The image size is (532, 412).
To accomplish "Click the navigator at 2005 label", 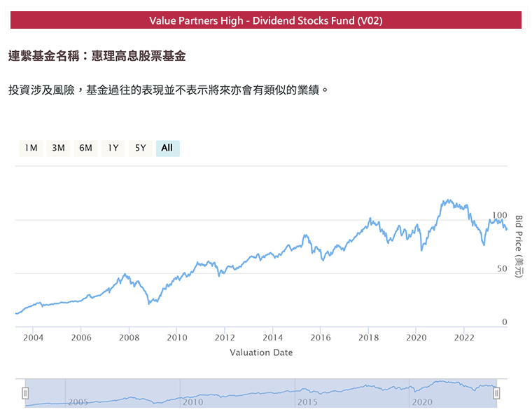I will click(x=78, y=402).
